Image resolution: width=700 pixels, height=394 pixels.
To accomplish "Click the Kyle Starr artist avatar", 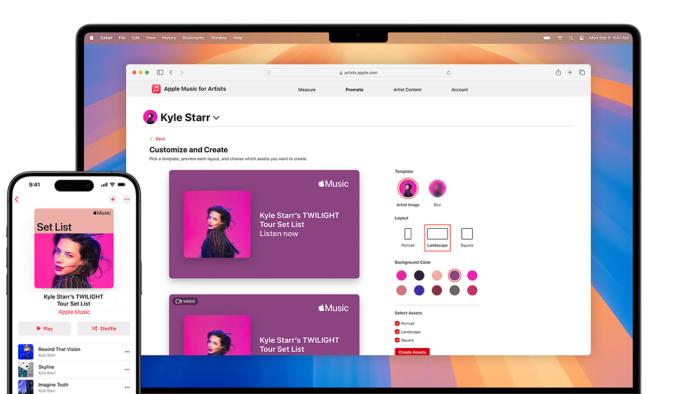I will [150, 117].
